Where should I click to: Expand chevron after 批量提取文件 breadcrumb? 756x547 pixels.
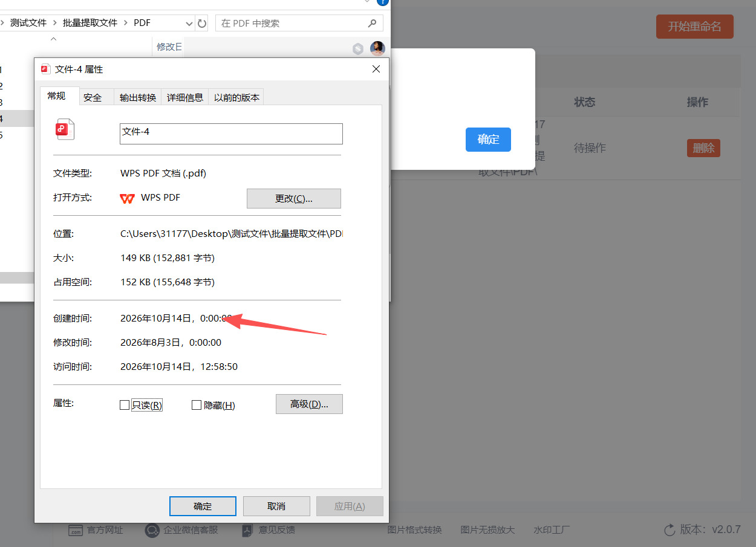(x=126, y=23)
